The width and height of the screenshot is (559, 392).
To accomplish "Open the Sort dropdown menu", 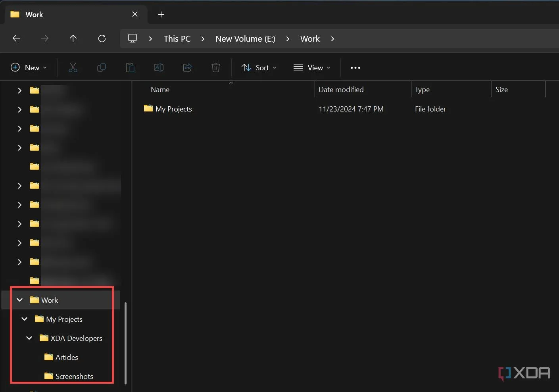I will 259,67.
